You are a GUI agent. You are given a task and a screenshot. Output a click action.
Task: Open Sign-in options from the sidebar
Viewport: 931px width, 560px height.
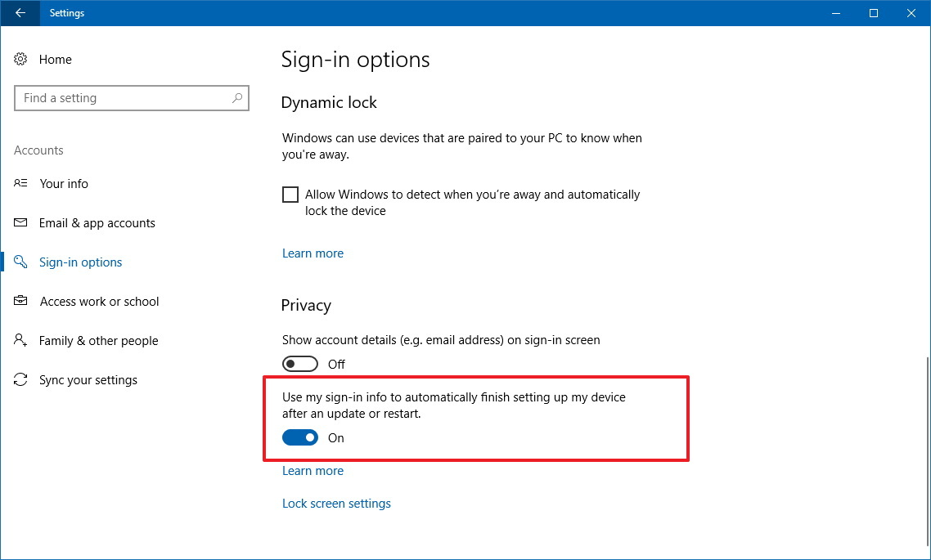(80, 262)
